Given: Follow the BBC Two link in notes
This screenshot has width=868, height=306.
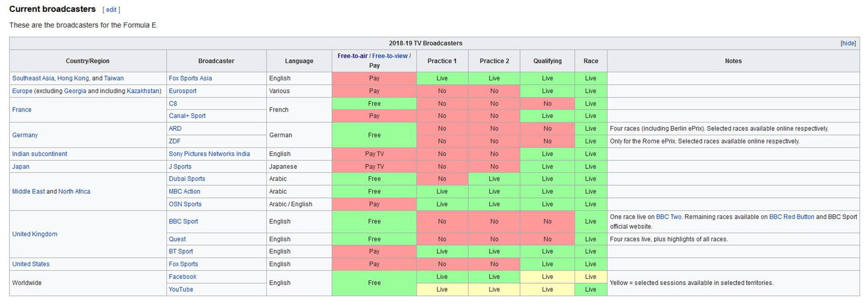Looking at the screenshot, I should (668, 217).
